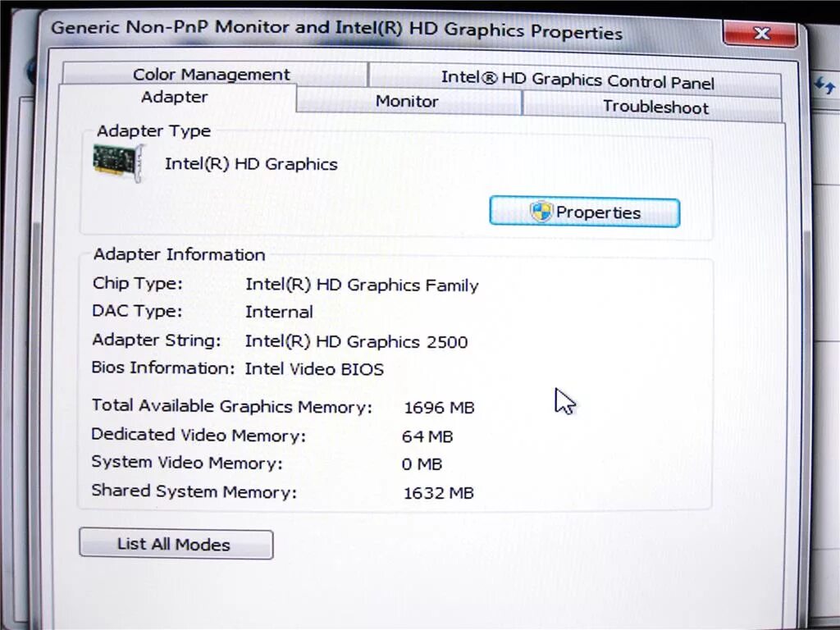Click the 0 MB system video memory value
Screen dimensions: 840x630
click(422, 464)
